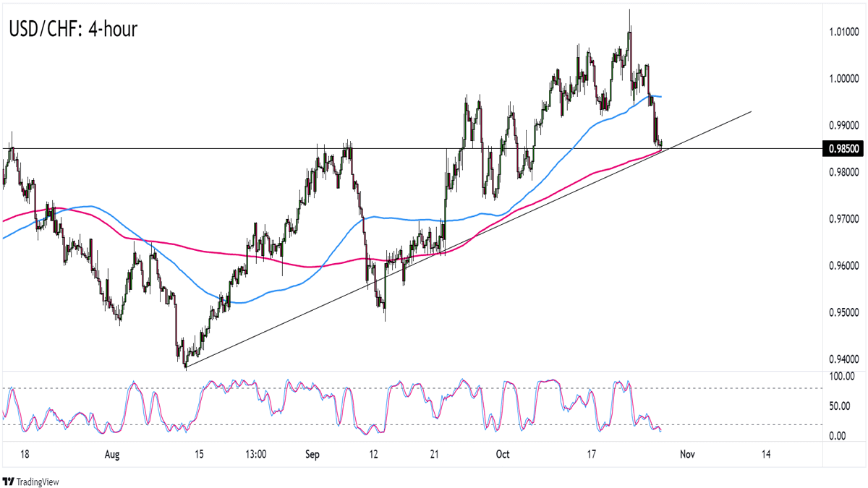Image resolution: width=868 pixels, height=488 pixels.
Task: Click the TradingView logo
Action: 31,481
